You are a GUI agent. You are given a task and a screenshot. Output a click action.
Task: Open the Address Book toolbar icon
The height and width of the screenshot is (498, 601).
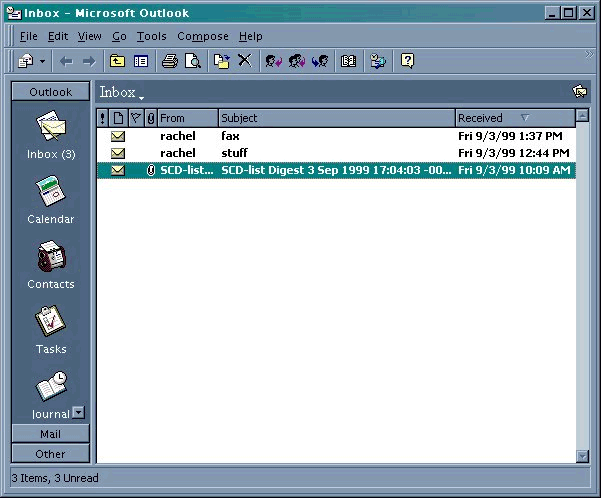(x=348, y=61)
